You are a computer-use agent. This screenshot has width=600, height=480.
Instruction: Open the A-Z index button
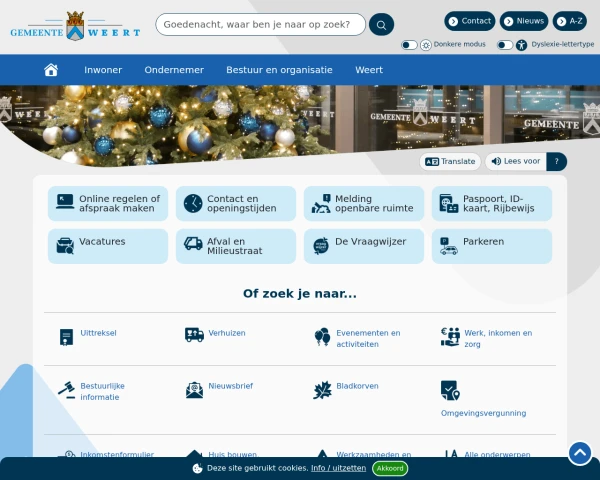[569, 21]
